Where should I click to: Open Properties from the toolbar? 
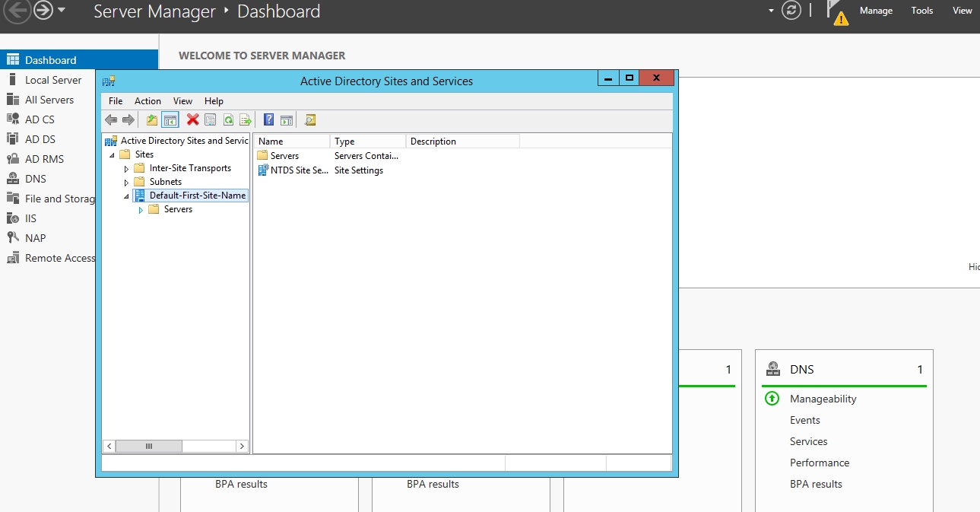[211, 120]
